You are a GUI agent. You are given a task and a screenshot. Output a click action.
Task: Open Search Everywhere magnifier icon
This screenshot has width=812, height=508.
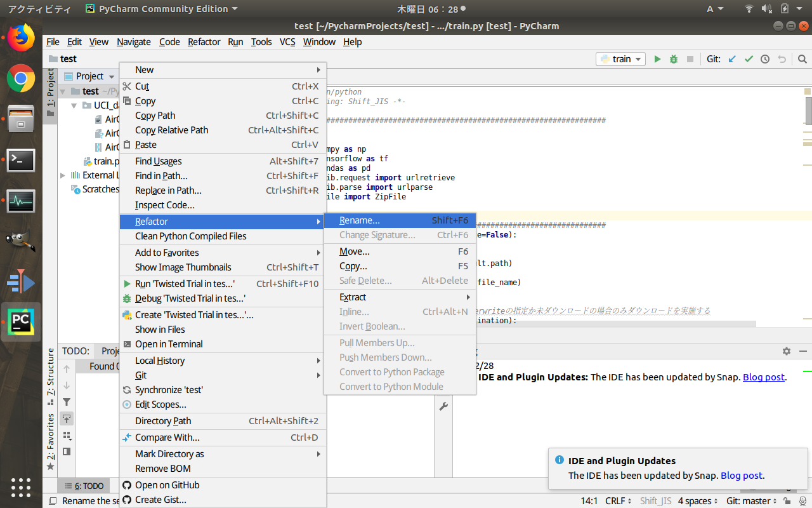802,59
